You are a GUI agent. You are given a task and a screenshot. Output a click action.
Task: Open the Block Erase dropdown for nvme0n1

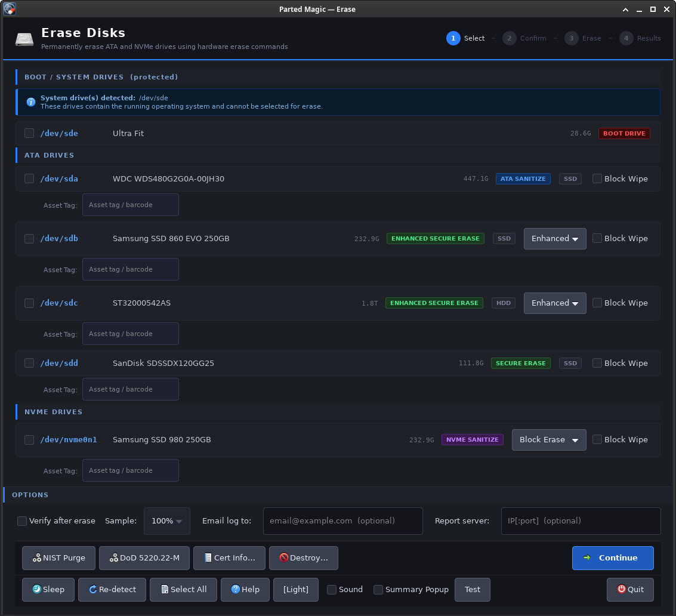pyautogui.click(x=549, y=440)
